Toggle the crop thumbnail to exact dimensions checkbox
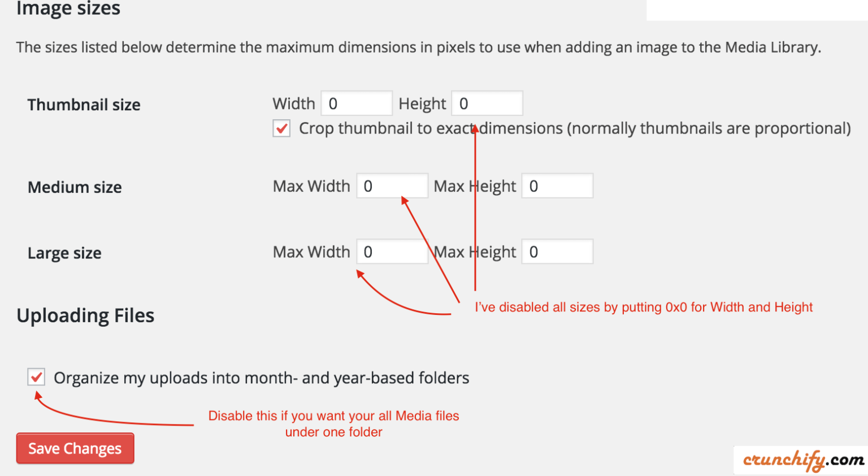868x476 pixels. coord(281,128)
